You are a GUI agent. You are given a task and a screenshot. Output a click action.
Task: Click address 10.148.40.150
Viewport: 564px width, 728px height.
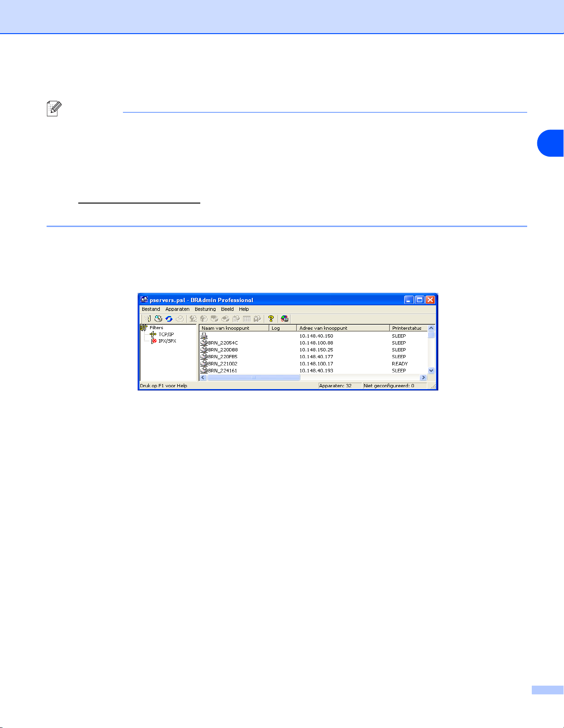point(316,336)
